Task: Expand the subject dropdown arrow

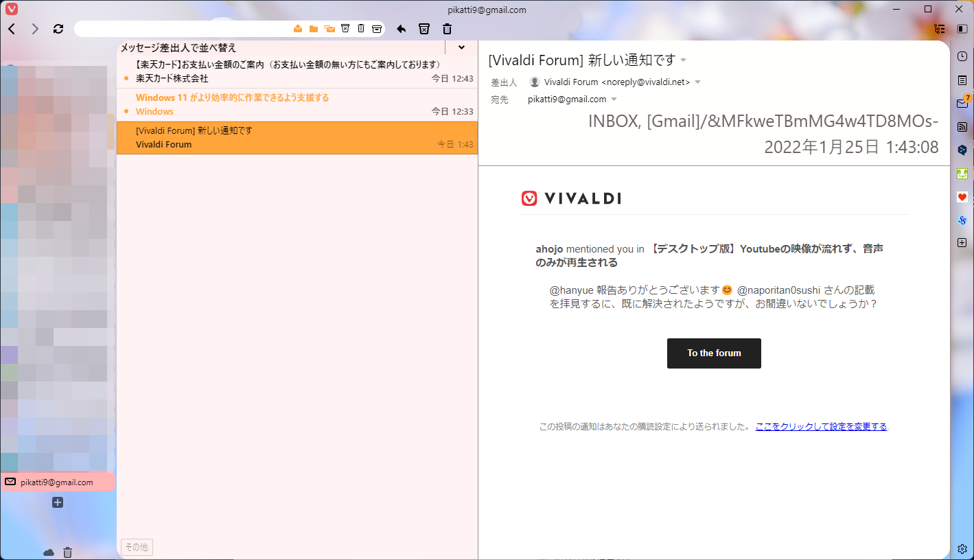Action: (683, 60)
